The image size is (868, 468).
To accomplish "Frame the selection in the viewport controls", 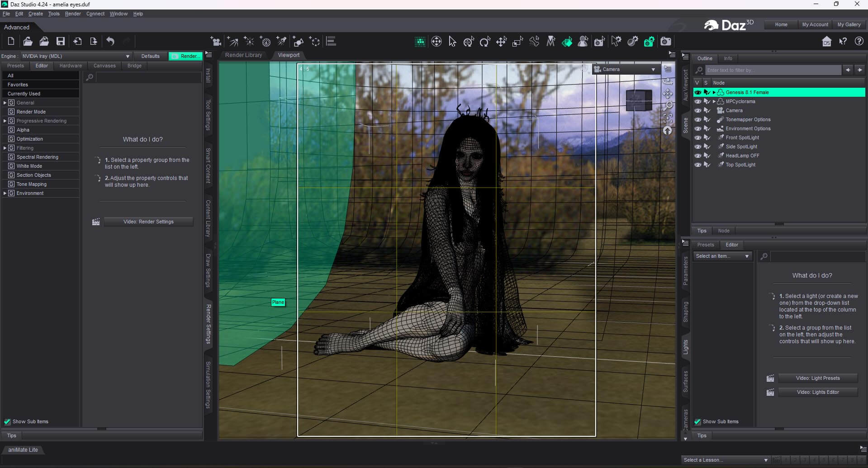I will [x=668, y=118].
